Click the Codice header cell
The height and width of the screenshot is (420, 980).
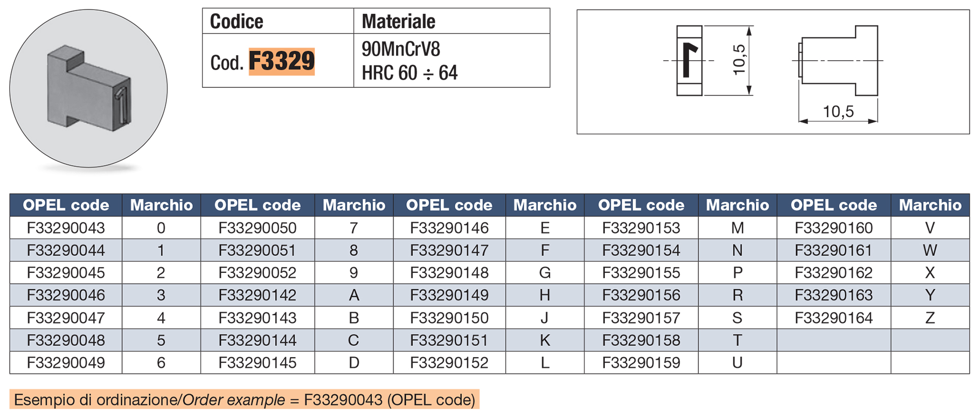[278, 21]
